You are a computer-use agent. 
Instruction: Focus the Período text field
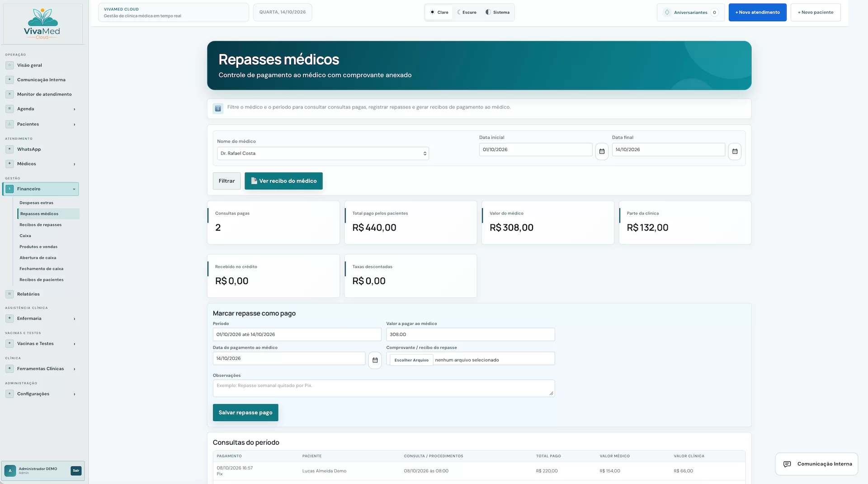[297, 334]
